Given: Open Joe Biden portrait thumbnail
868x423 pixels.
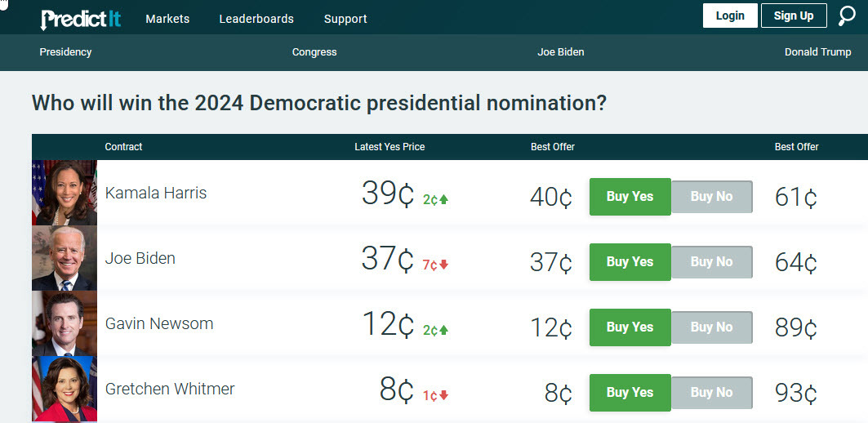Looking at the screenshot, I should tap(65, 258).
